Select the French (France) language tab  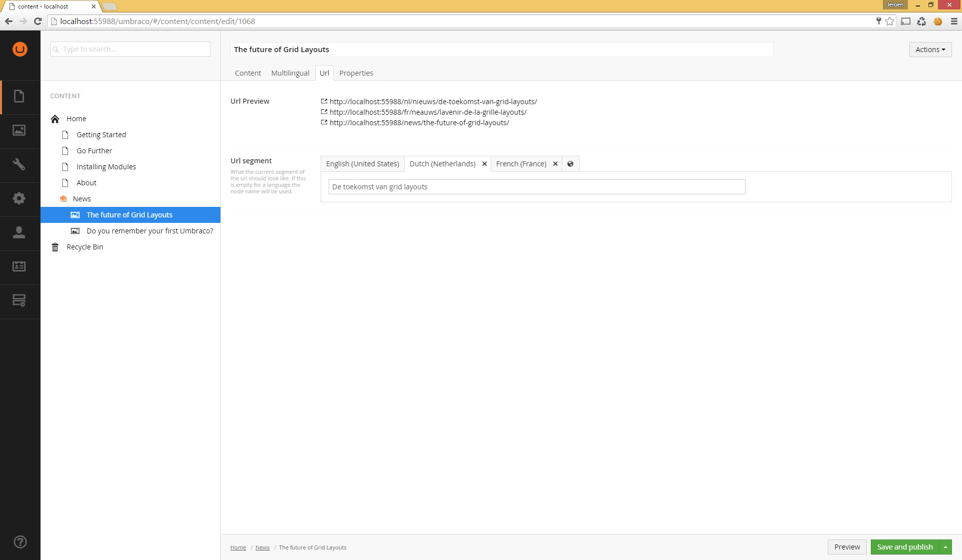(x=521, y=164)
